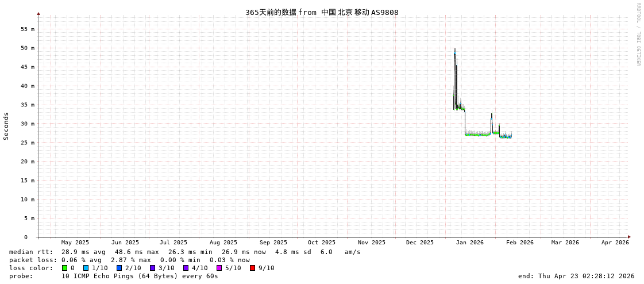This screenshot has width=644, height=284.
Task: Click the magenta 5/10 loss swatch
Action: pos(219,268)
